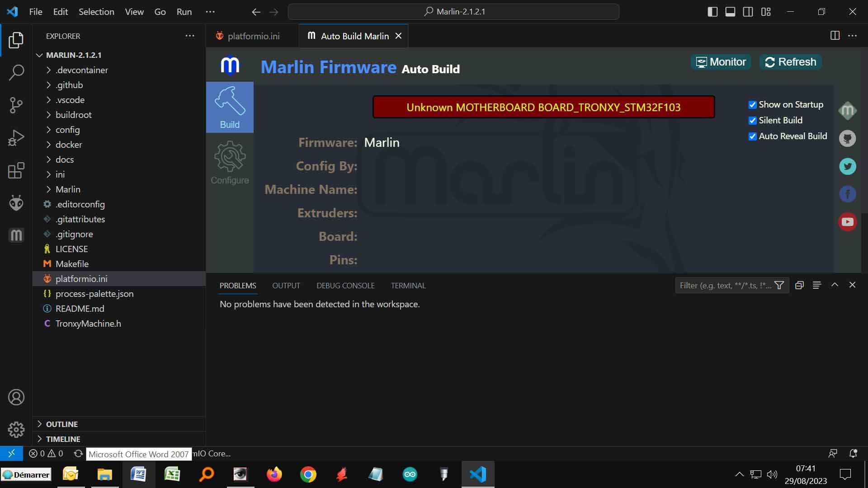Open the Facebook social icon
Screen dimensions: 868x488
[x=848, y=194]
